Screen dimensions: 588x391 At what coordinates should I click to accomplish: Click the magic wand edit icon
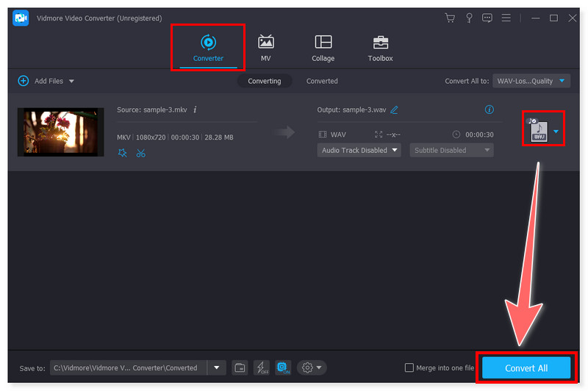[x=123, y=153]
